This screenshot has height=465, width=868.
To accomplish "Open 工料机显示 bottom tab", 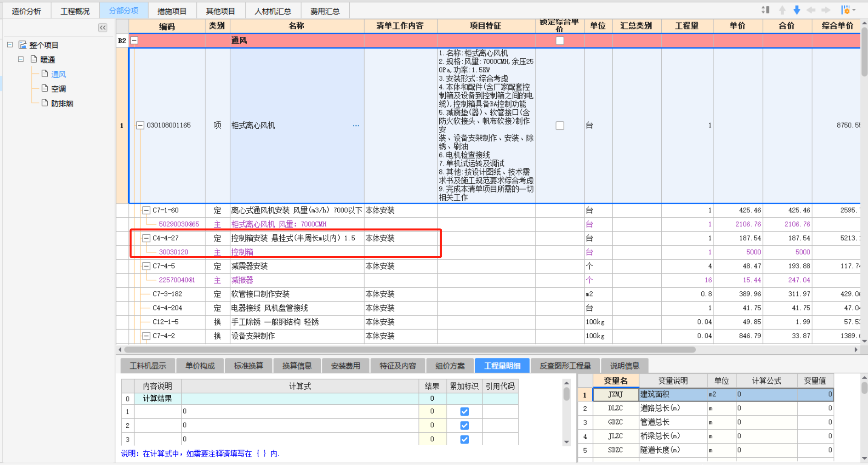I will click(148, 366).
